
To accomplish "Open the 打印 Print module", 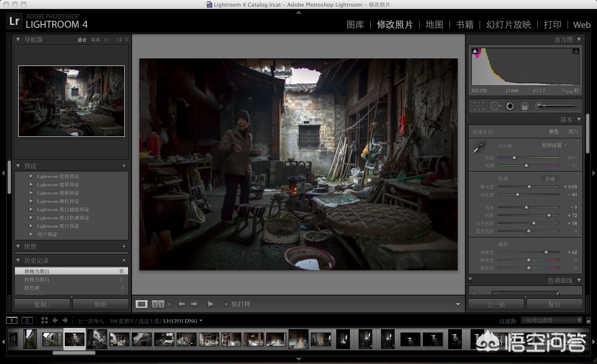I will click(x=552, y=24).
